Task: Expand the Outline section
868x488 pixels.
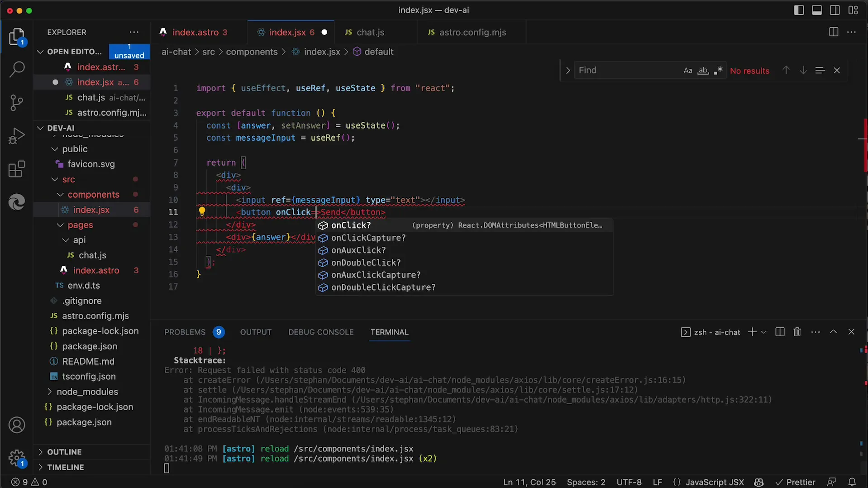Action: 64,452
